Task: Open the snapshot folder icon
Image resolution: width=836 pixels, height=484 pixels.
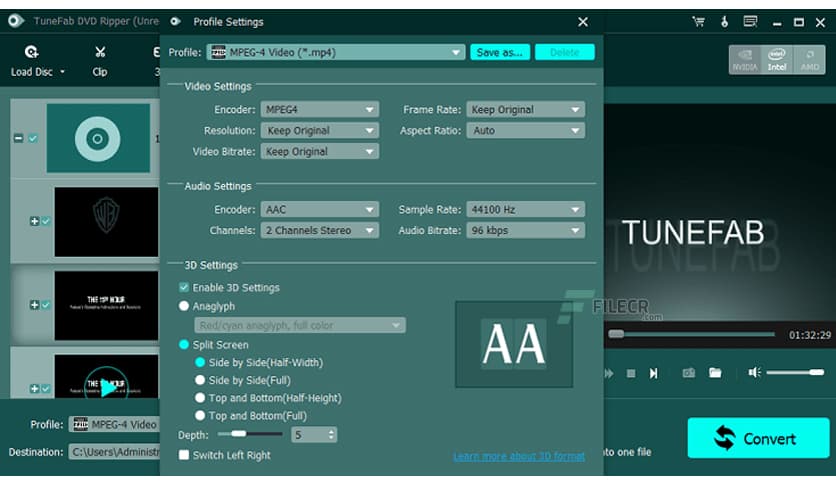Action: tap(716, 373)
